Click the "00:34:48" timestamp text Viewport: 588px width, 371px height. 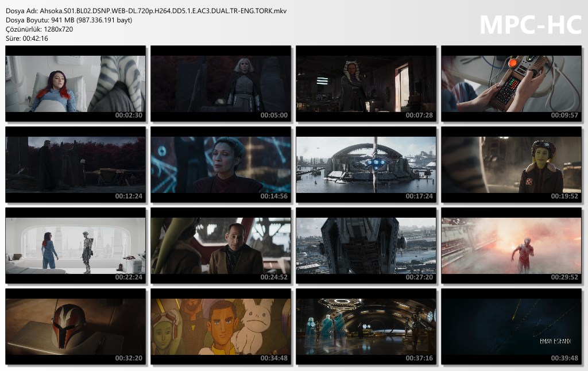[274, 358]
